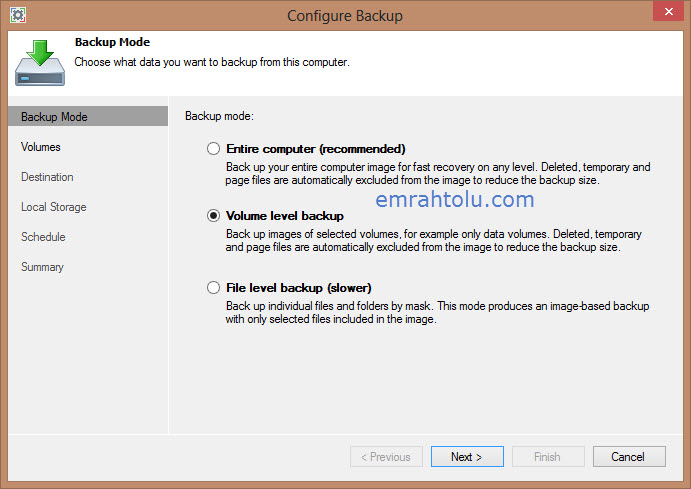The height and width of the screenshot is (489, 691).
Task: Open the Local Storage step
Action: (54, 207)
